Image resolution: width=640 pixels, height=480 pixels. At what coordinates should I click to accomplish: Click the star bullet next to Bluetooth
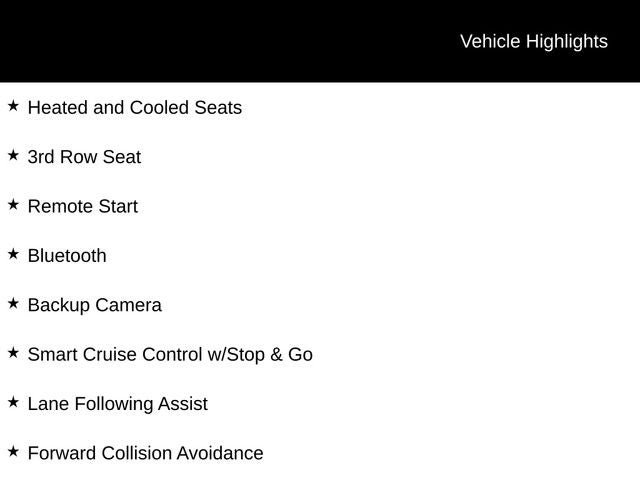(x=13, y=254)
